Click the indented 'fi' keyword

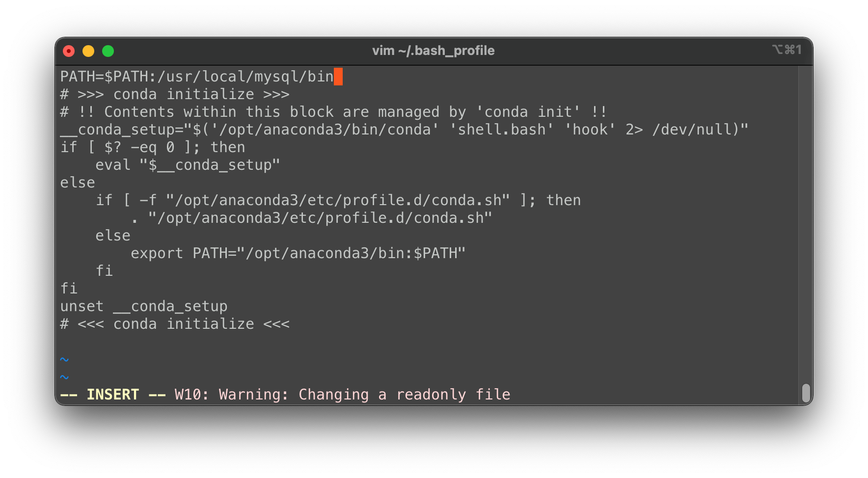pyautogui.click(x=104, y=271)
